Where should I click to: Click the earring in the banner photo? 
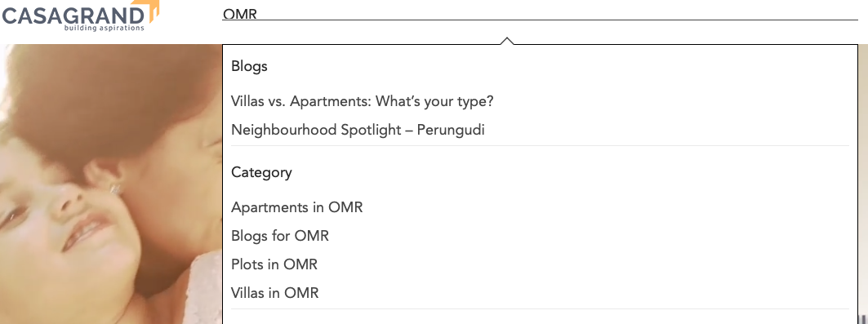click(115, 189)
